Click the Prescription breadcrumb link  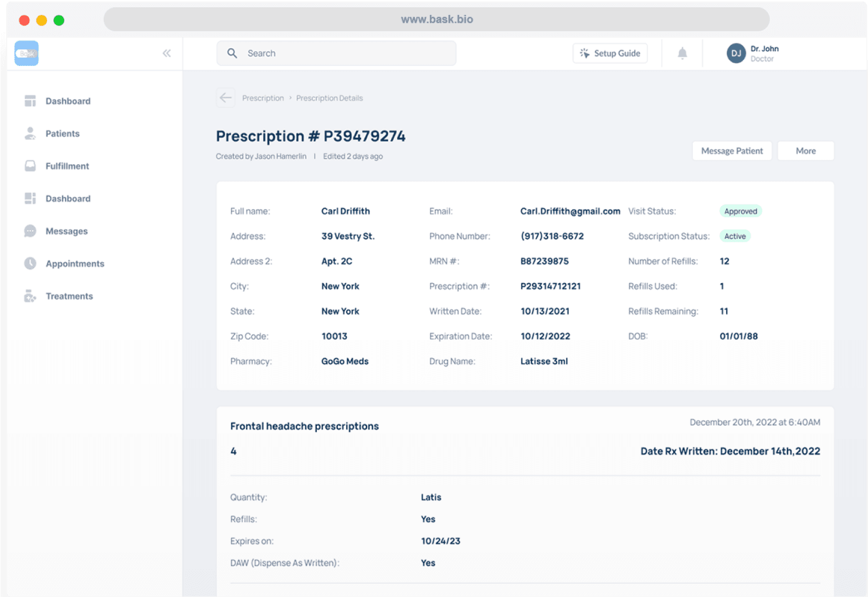(263, 98)
